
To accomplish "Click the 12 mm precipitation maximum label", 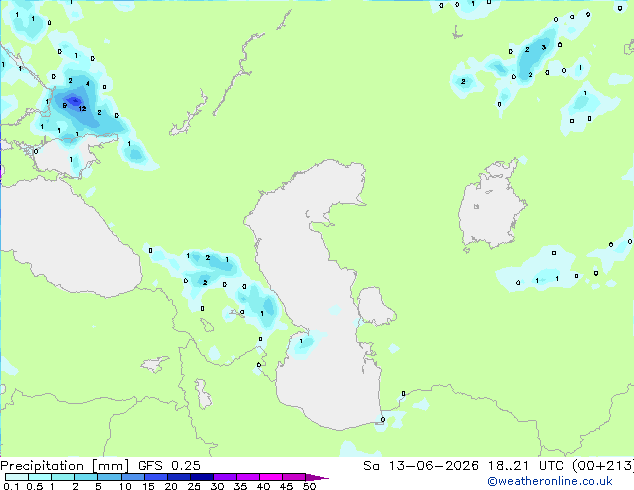I will pos(82,108).
